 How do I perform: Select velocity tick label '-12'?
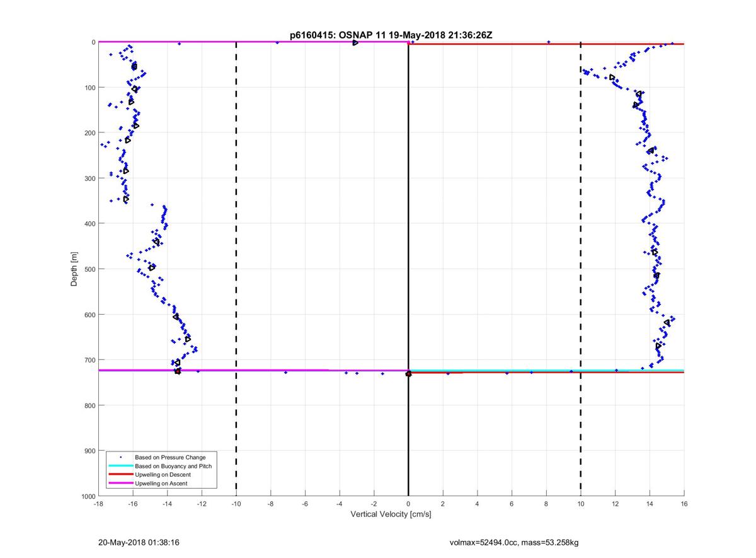[x=202, y=504]
